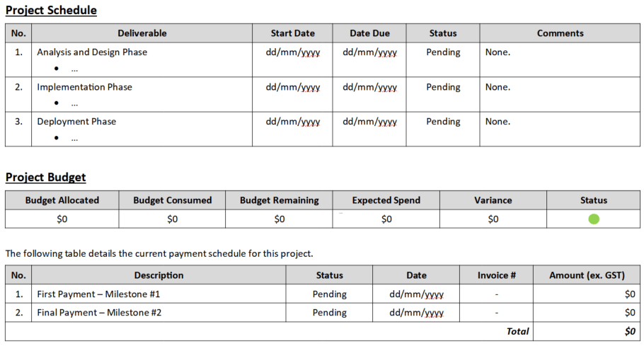The width and height of the screenshot is (644, 346).
Task: Click Start Date for Analysis and Design Phase
Action: tap(292, 52)
